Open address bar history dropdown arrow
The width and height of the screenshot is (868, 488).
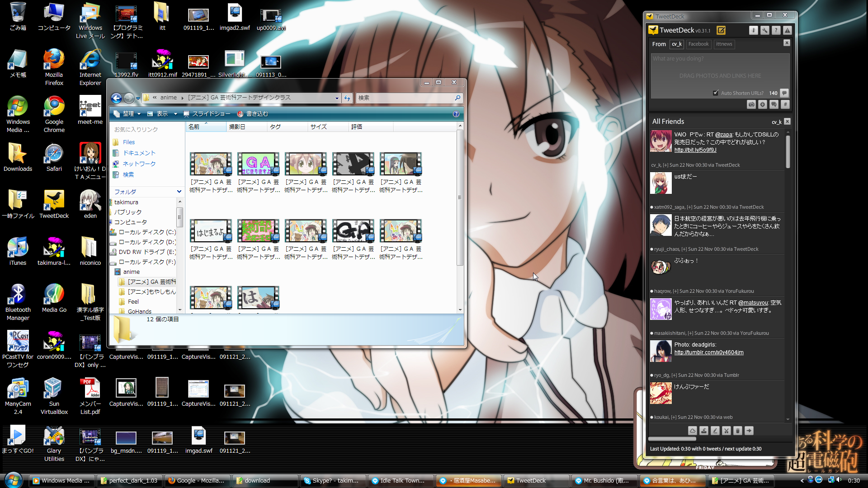(x=337, y=98)
